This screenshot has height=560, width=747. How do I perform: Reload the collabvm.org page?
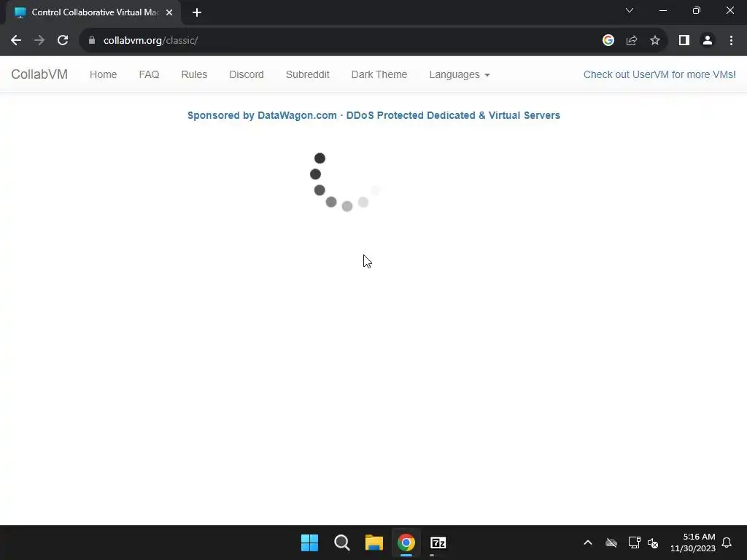[x=63, y=41]
